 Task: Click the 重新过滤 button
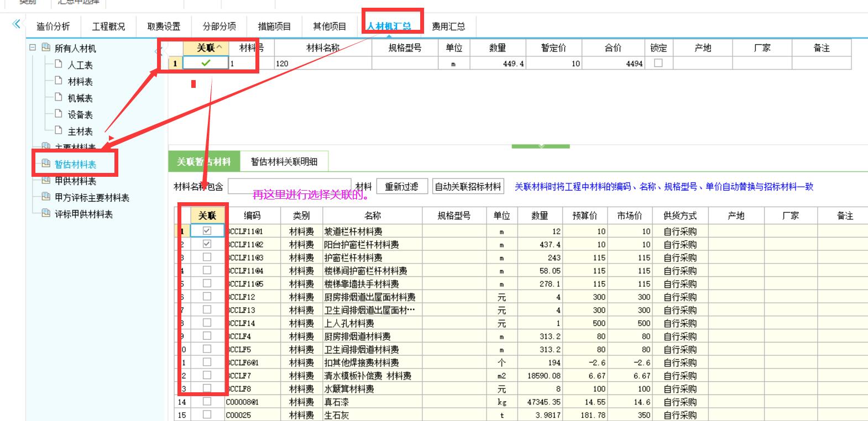pos(402,187)
